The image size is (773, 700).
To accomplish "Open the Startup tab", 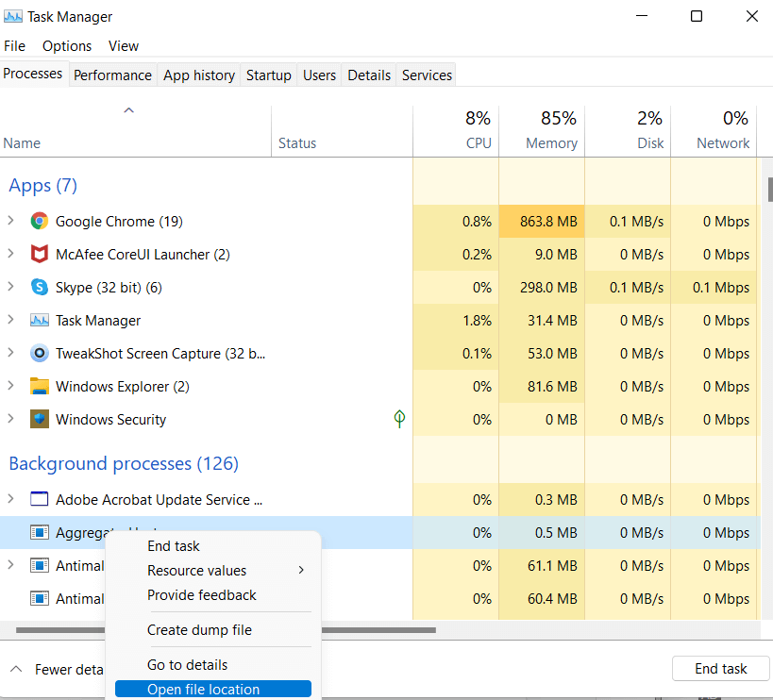I will [269, 75].
